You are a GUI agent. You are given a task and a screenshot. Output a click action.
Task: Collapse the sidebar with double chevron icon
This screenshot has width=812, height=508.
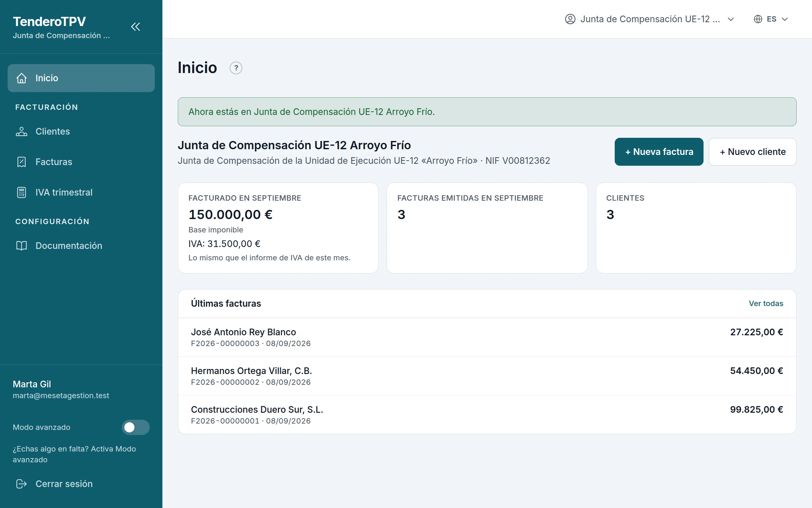[135, 27]
